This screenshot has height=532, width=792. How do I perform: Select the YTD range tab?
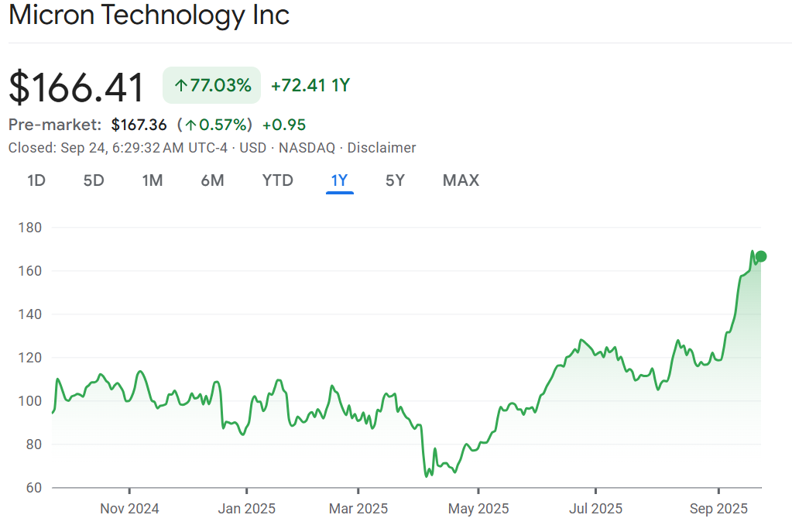point(277,180)
